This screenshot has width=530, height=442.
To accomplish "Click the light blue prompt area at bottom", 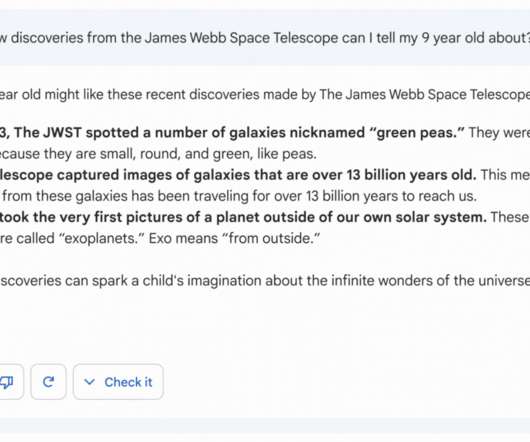I will point(265,426).
